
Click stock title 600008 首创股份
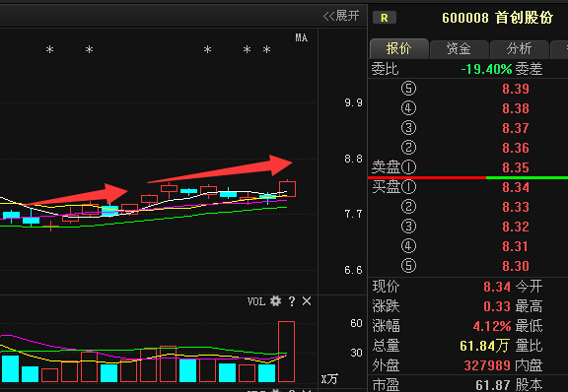[x=497, y=18]
